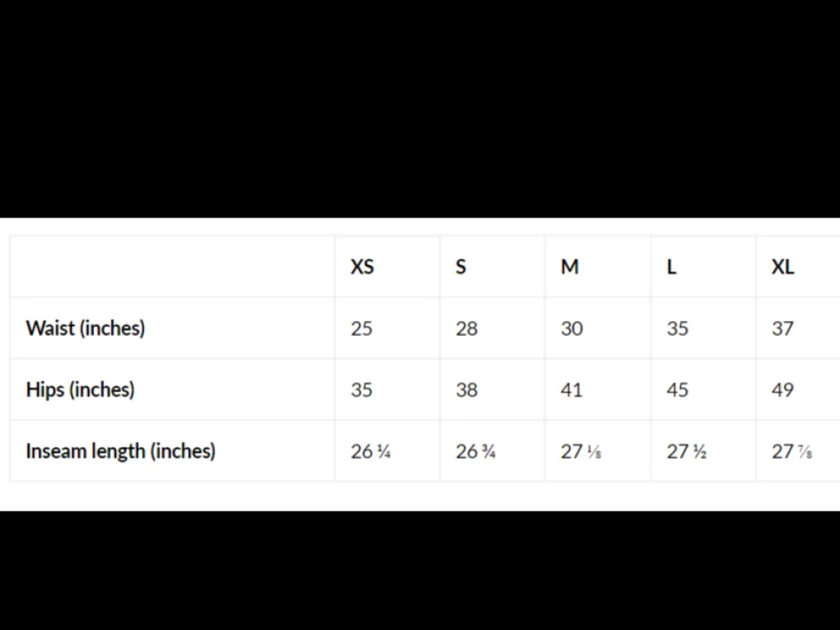840x630 pixels.
Task: Select the S size header
Action: (x=460, y=267)
